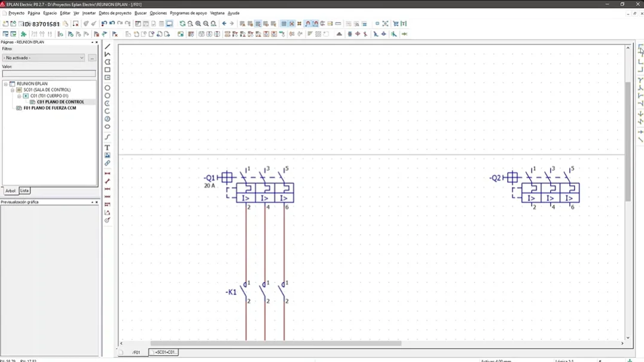The image size is (644, 362).
Task: Click the green puzzle piece icon
Action: point(24,34)
